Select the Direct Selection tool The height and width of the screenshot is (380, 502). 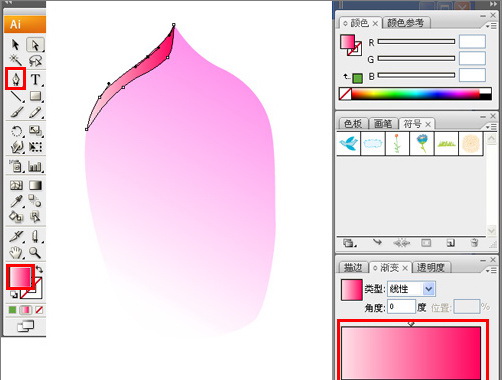(x=35, y=45)
